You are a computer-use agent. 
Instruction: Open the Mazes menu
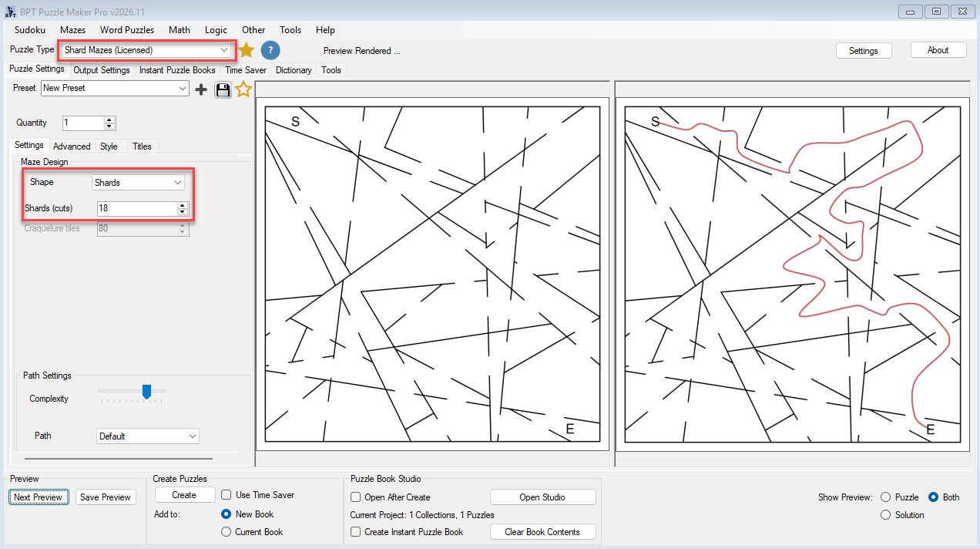[73, 30]
